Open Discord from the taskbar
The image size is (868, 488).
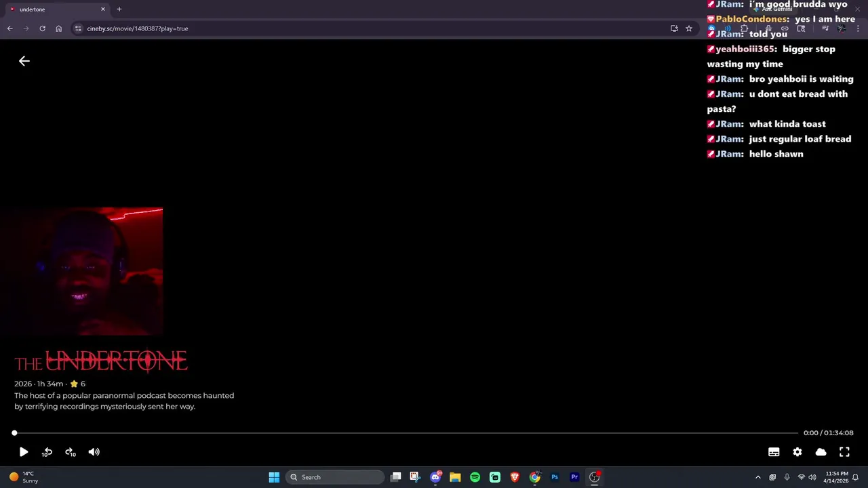[x=435, y=477]
